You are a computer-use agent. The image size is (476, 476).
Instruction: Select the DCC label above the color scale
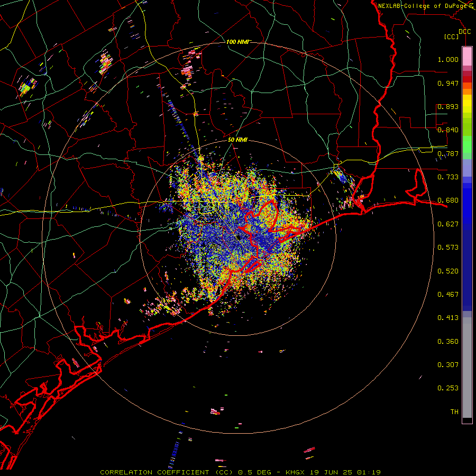click(x=464, y=32)
